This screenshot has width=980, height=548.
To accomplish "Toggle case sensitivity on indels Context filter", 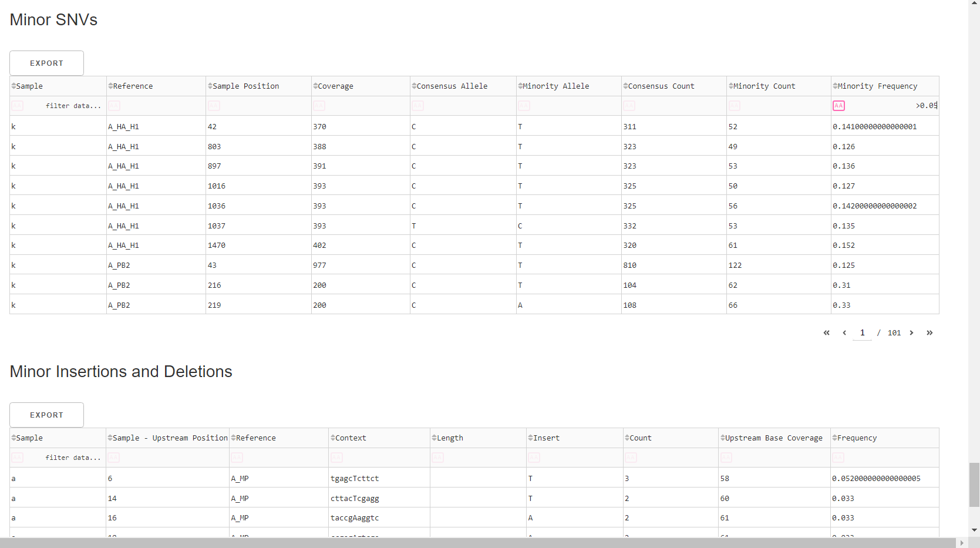I will pos(336,458).
